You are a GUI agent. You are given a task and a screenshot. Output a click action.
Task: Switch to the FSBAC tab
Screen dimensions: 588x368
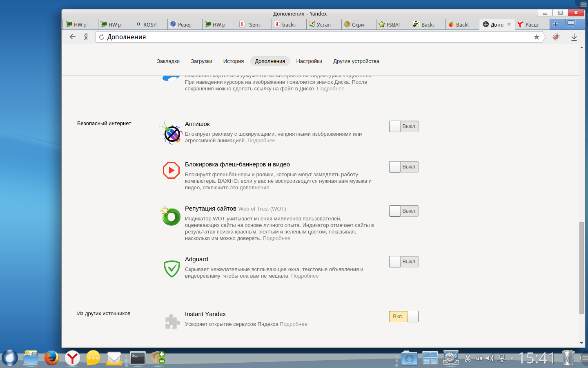coord(393,25)
